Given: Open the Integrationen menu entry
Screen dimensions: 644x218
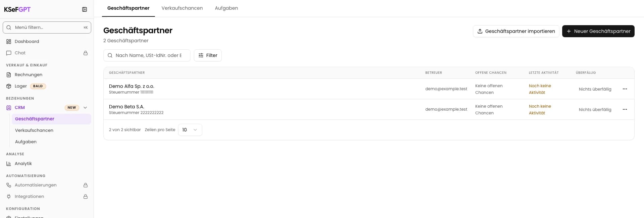Looking at the screenshot, I should (47, 197).
